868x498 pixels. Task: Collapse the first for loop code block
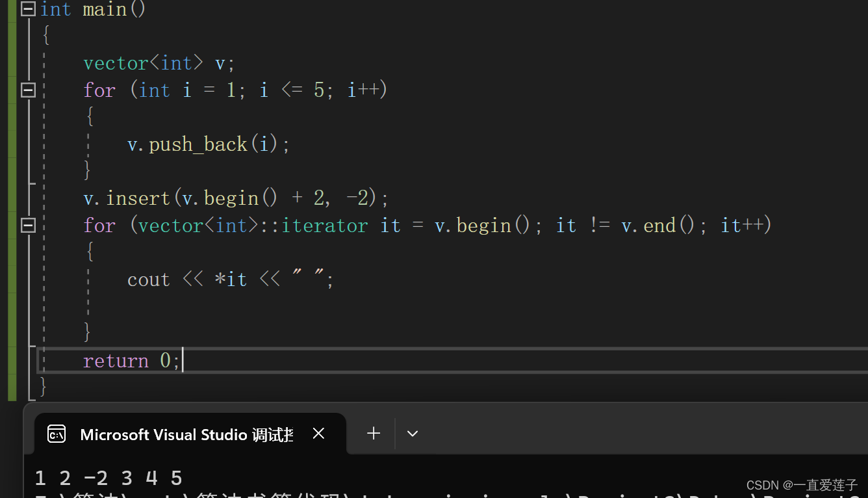coord(27,90)
